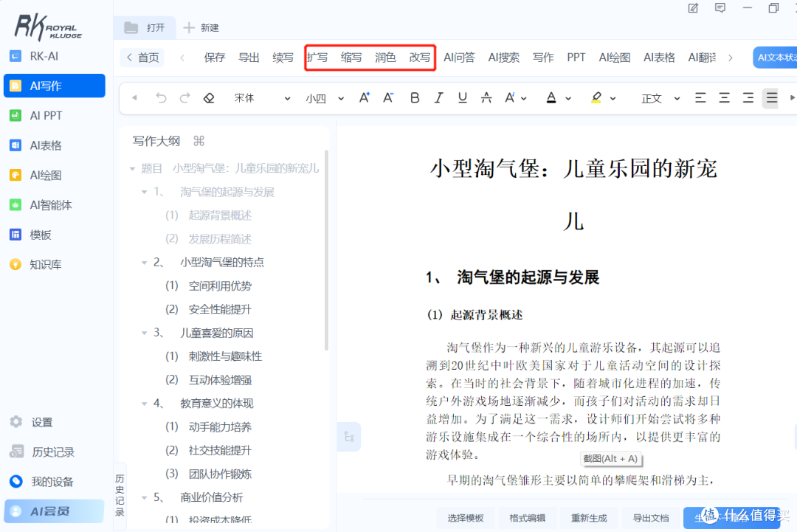Click the AI智能体 sidebar icon
This screenshot has width=797, height=532.
[x=15, y=205]
